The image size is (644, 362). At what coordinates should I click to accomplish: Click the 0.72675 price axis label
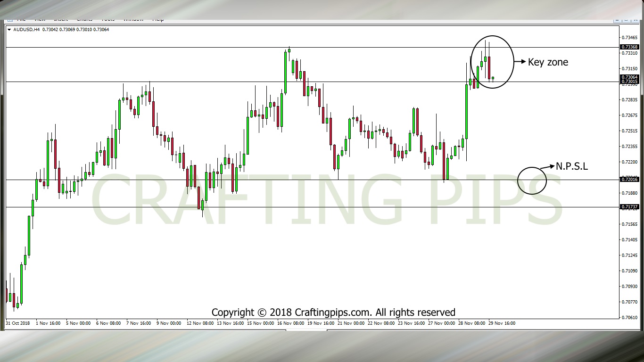(630, 115)
